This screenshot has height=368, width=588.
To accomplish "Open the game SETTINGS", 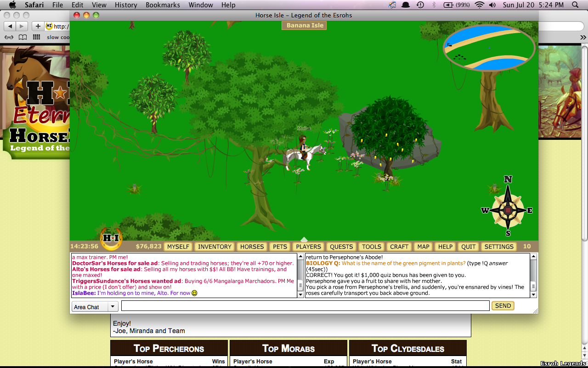I will (499, 247).
